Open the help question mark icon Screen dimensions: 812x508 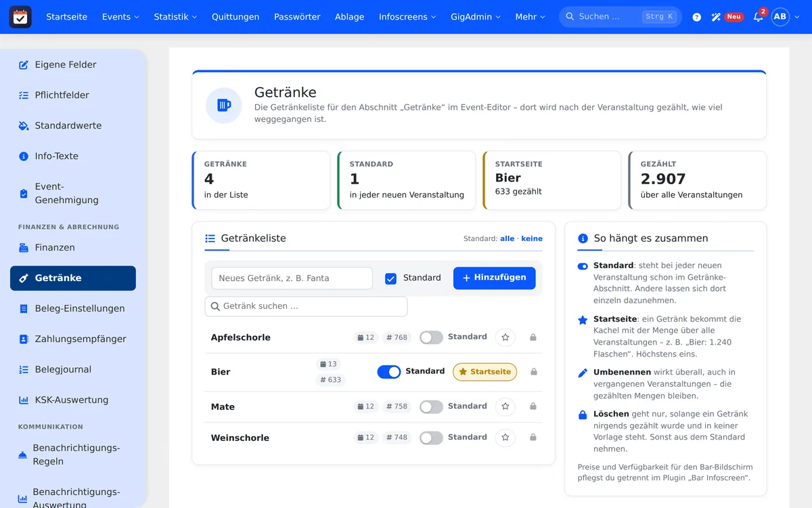[x=697, y=17]
